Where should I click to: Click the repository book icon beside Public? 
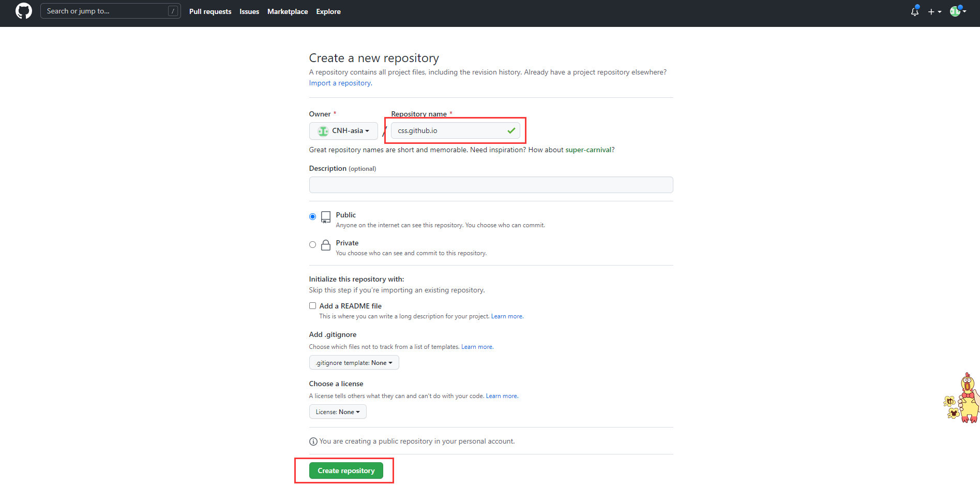[x=326, y=217]
